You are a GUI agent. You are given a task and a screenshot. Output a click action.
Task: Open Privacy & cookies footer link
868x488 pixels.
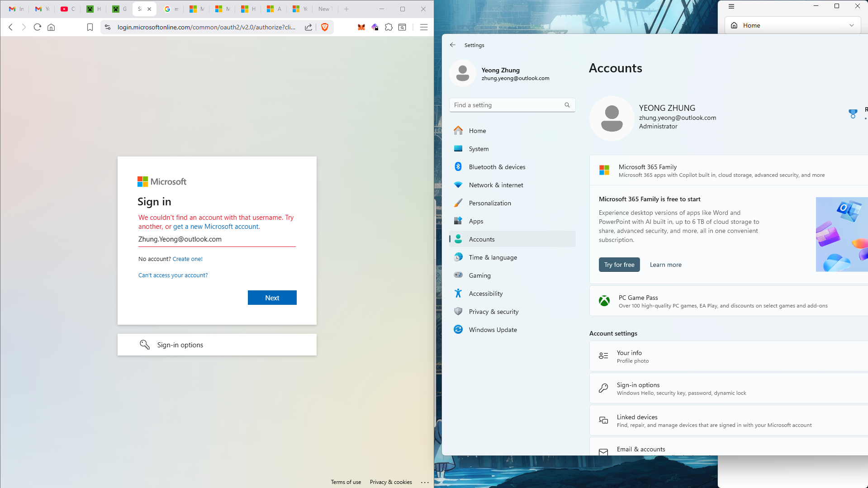(x=391, y=482)
